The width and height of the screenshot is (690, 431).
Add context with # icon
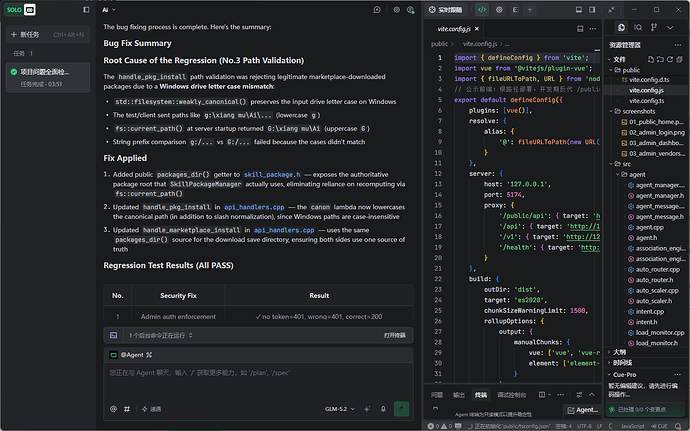coord(127,409)
